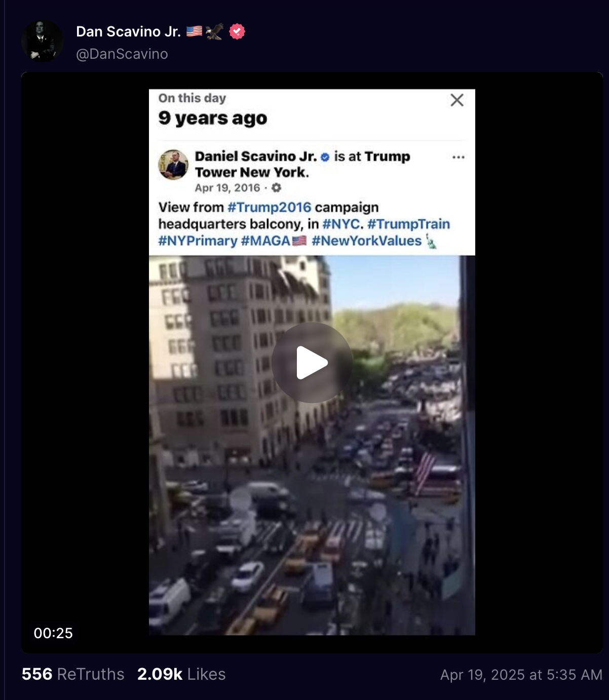The image size is (609, 700).
Task: Open Dan Scavino's profile avatar
Action: 43,41
